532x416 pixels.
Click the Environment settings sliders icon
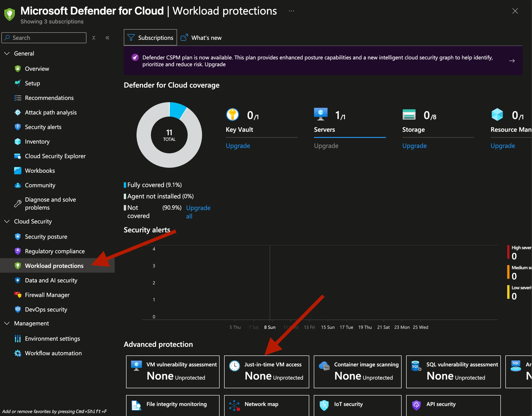[x=18, y=339]
